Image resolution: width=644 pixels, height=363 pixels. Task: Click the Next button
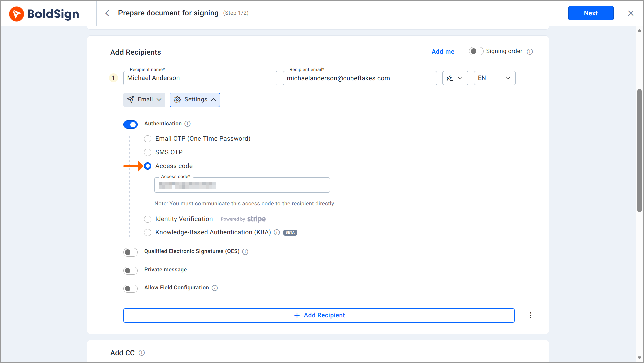(x=591, y=13)
